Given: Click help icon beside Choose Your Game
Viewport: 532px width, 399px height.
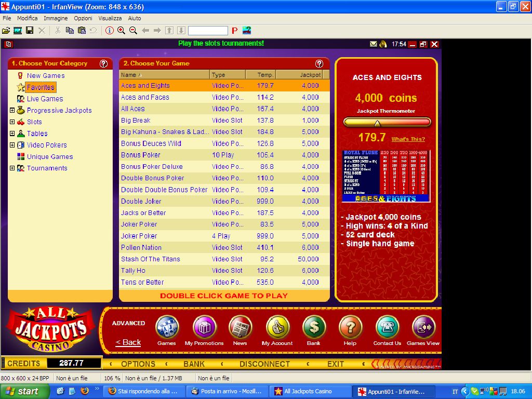Looking at the screenshot, I should (320, 63).
